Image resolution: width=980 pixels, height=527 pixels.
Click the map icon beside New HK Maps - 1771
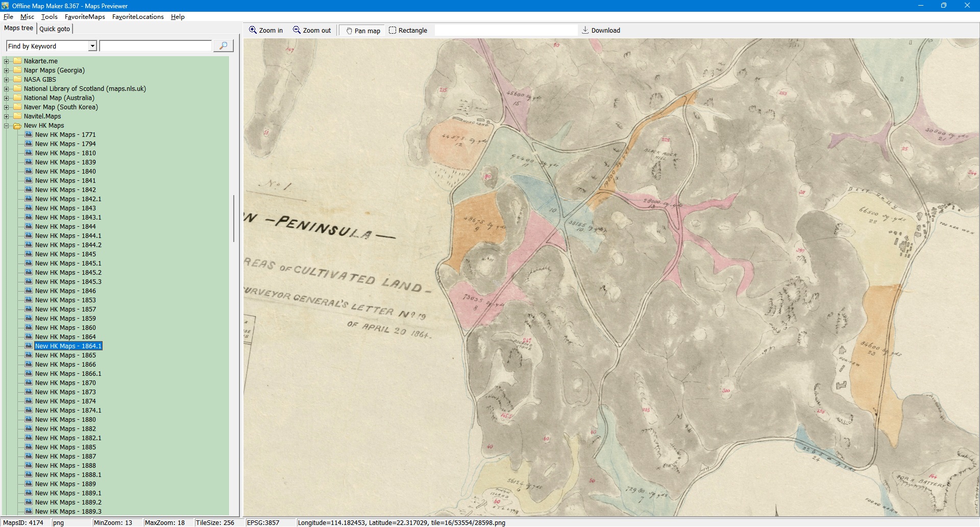29,135
